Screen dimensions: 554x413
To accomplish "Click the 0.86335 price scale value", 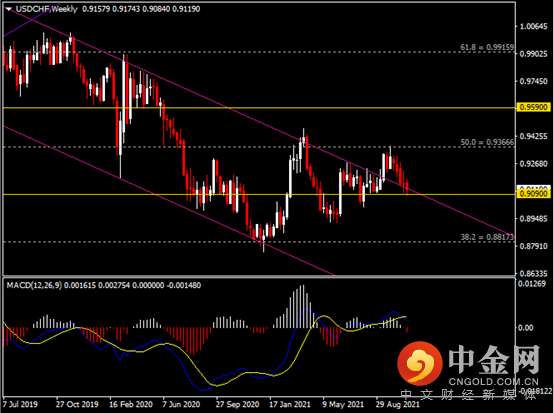I will pos(533,273).
